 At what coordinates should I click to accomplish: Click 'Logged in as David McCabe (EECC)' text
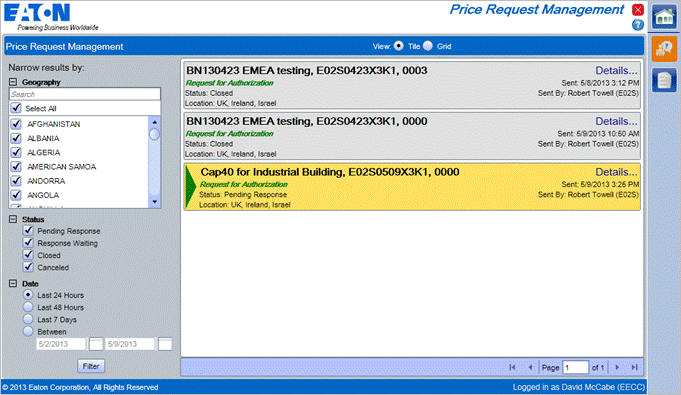(x=579, y=387)
